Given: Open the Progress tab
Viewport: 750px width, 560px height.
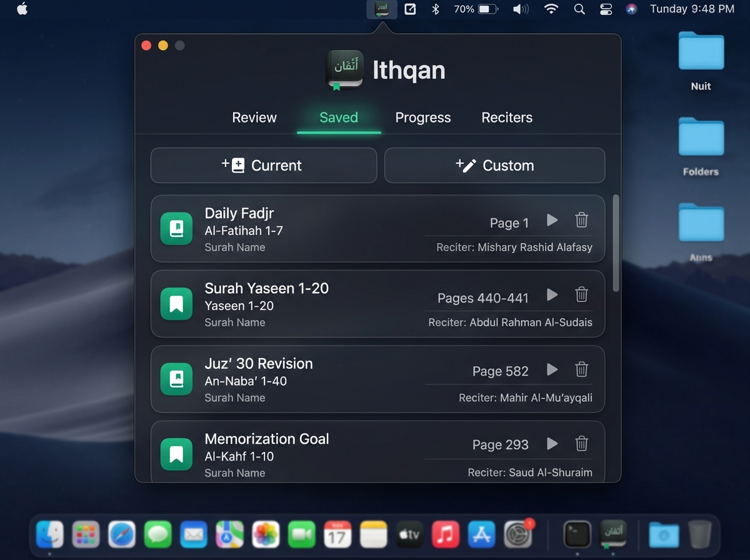Looking at the screenshot, I should [423, 117].
